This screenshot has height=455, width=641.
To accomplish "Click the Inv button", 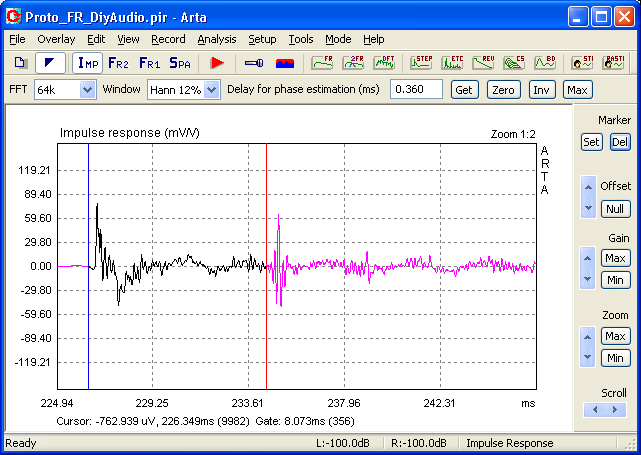I will pyautogui.click(x=542, y=90).
